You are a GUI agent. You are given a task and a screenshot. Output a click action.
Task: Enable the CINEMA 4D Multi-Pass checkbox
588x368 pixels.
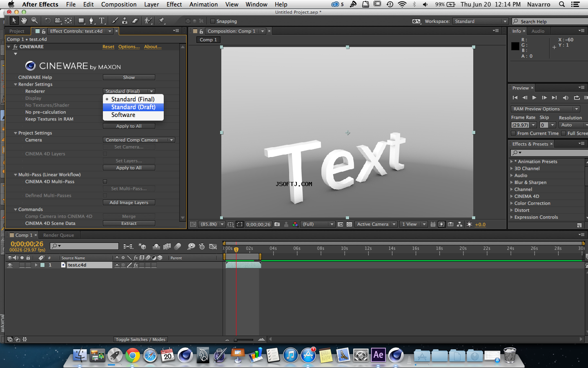(x=105, y=182)
